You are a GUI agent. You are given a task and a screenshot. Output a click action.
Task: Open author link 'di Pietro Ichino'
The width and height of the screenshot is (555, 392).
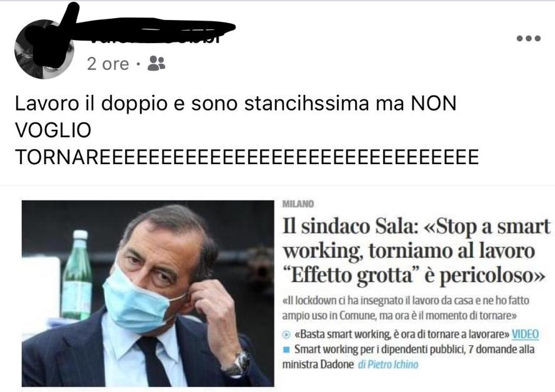point(388,365)
